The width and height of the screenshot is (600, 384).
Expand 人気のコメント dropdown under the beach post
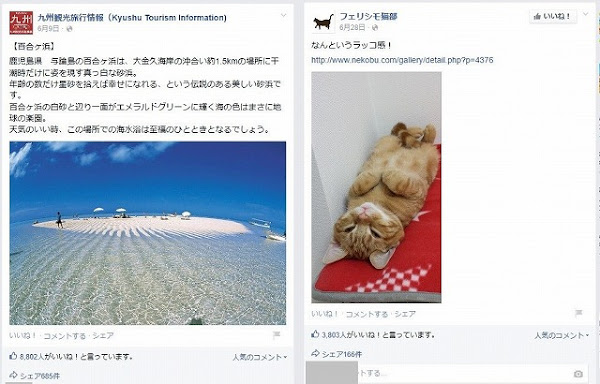pos(260,357)
